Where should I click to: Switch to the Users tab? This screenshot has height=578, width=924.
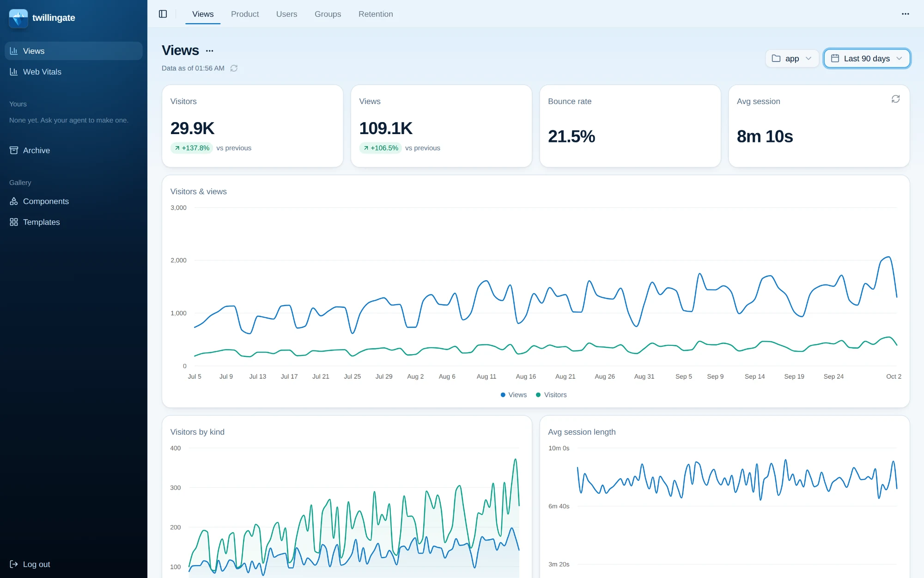286,14
